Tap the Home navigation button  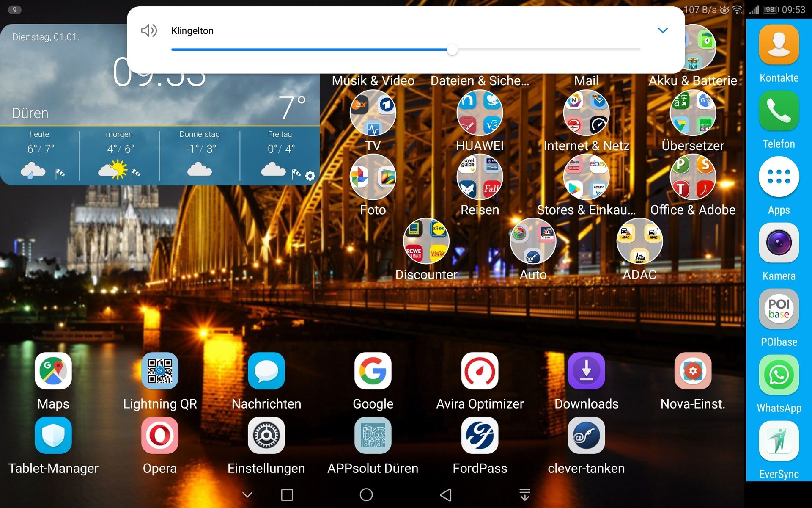[366, 494]
